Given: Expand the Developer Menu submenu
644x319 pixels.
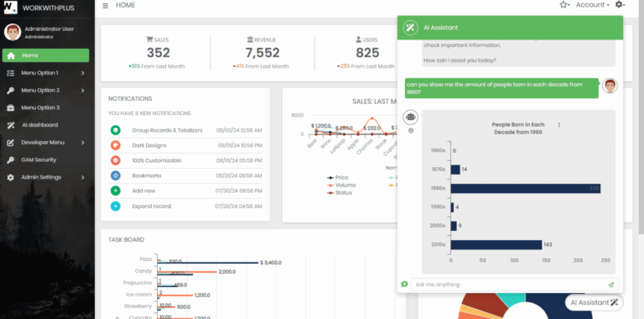Looking at the screenshot, I should click(x=45, y=142).
